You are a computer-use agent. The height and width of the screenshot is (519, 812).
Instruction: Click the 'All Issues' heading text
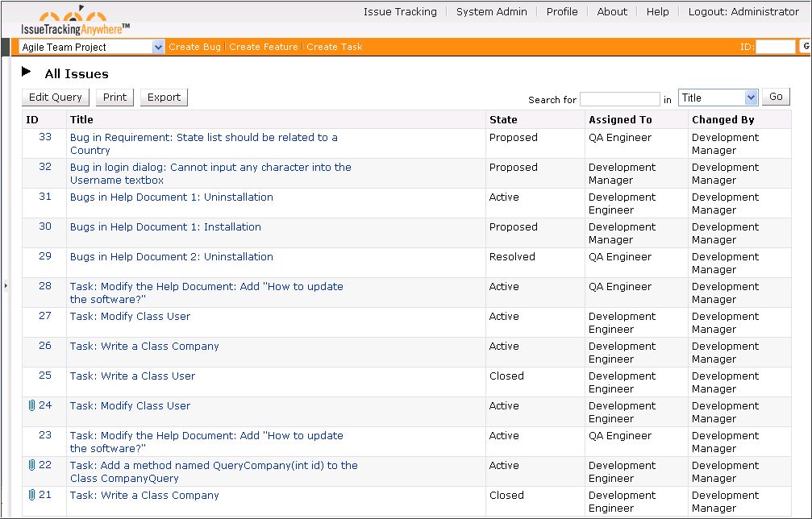click(77, 74)
